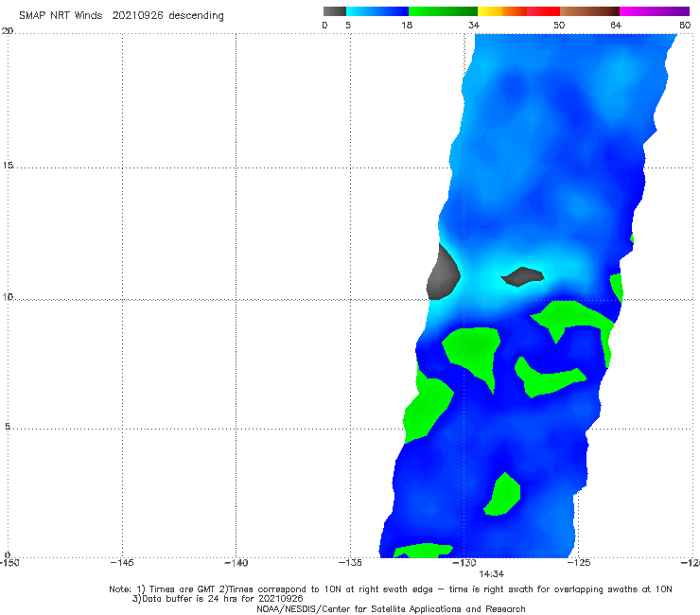Click the colorbar label '50'
The width and height of the screenshot is (700, 615).
(559, 25)
